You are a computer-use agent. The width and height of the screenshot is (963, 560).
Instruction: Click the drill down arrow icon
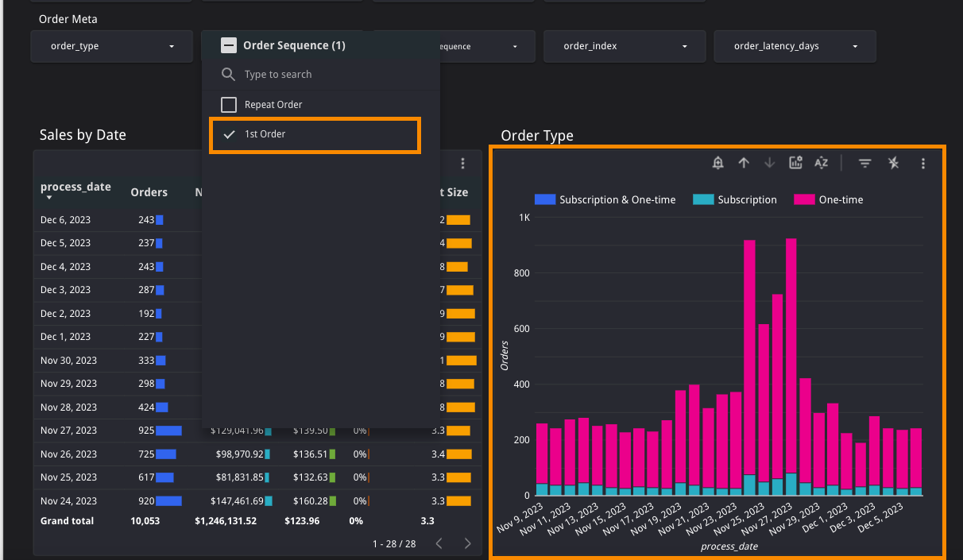click(x=769, y=163)
